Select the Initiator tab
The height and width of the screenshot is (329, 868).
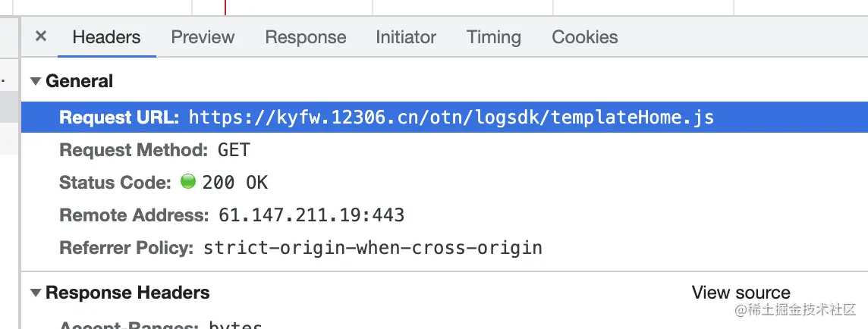pyautogui.click(x=406, y=37)
